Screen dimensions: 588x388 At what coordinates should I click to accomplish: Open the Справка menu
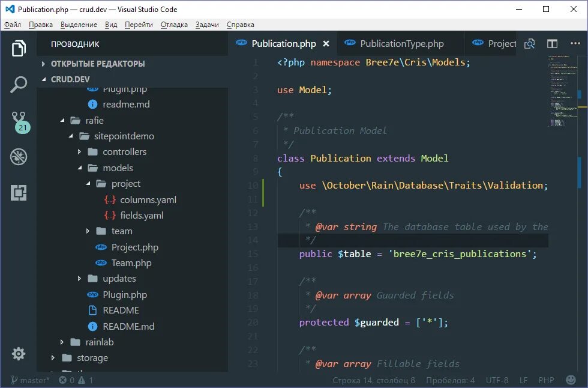point(241,25)
